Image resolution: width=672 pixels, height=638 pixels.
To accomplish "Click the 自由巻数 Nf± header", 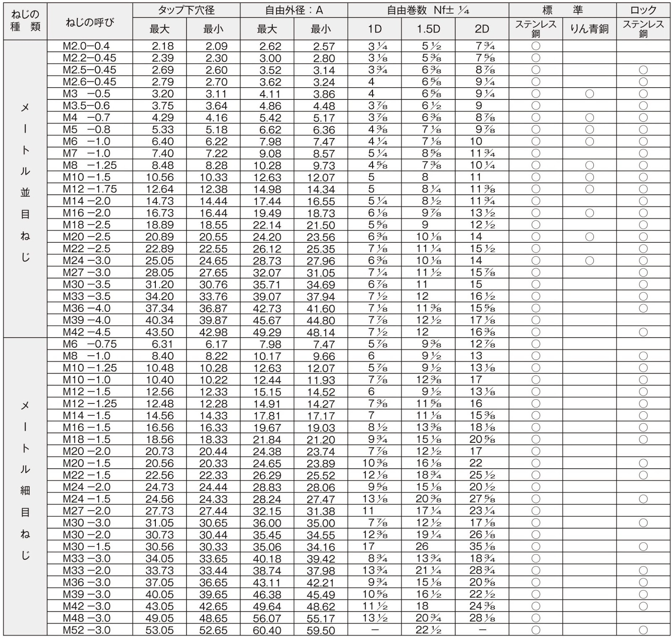I will pyautogui.click(x=428, y=10).
